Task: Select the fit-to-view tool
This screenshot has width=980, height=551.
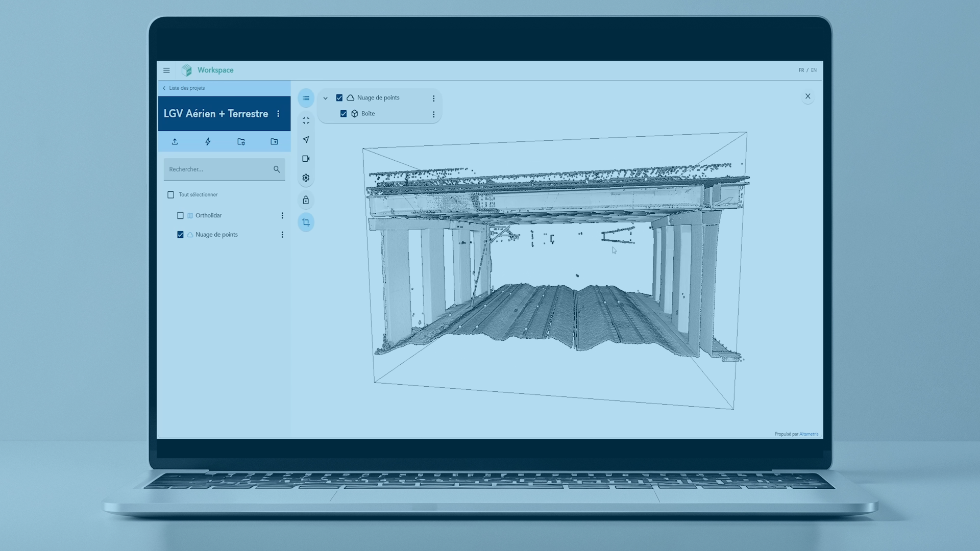Action: pyautogui.click(x=306, y=120)
